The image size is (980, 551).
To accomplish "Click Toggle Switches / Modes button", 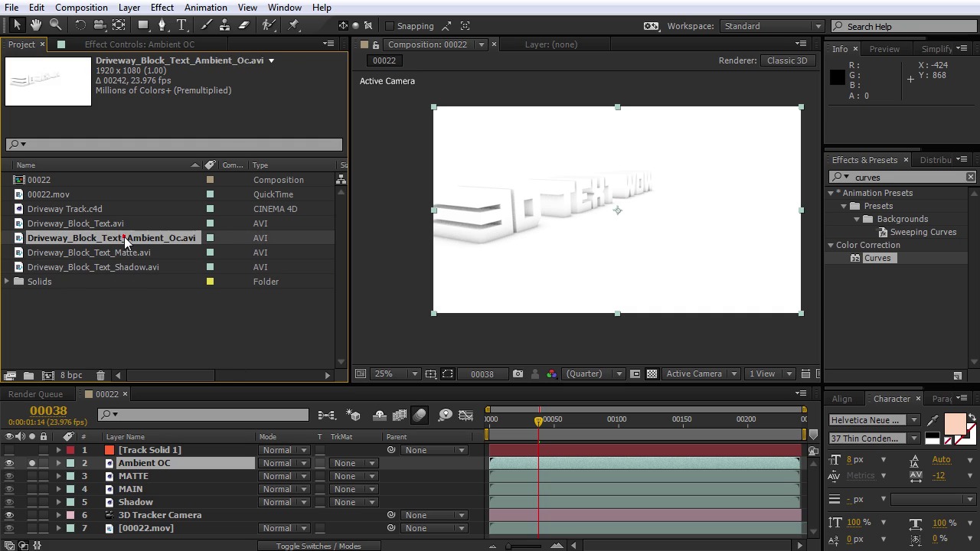I will [x=318, y=546].
